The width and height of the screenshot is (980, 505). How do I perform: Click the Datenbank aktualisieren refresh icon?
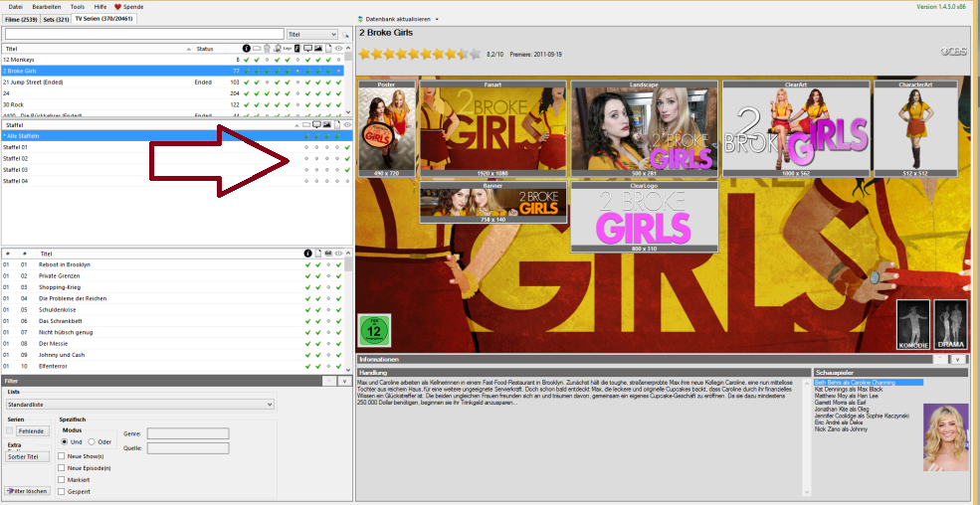[x=361, y=19]
